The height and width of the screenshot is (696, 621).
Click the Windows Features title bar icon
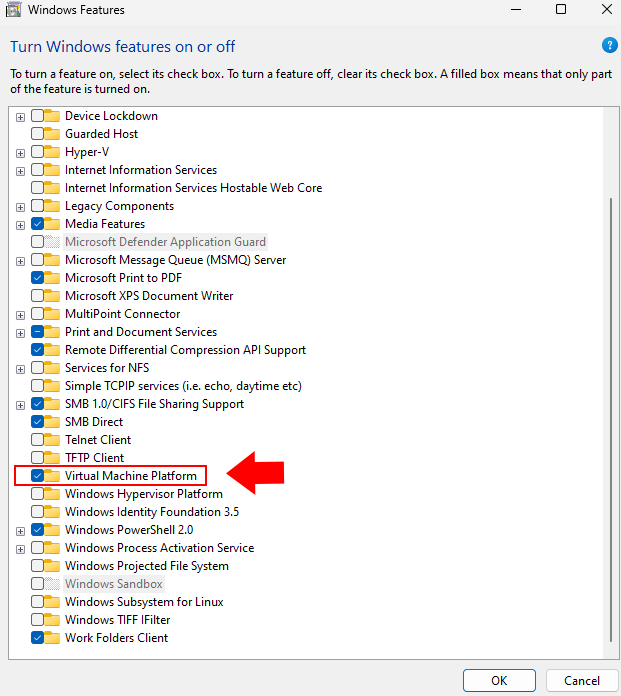click(x=13, y=10)
